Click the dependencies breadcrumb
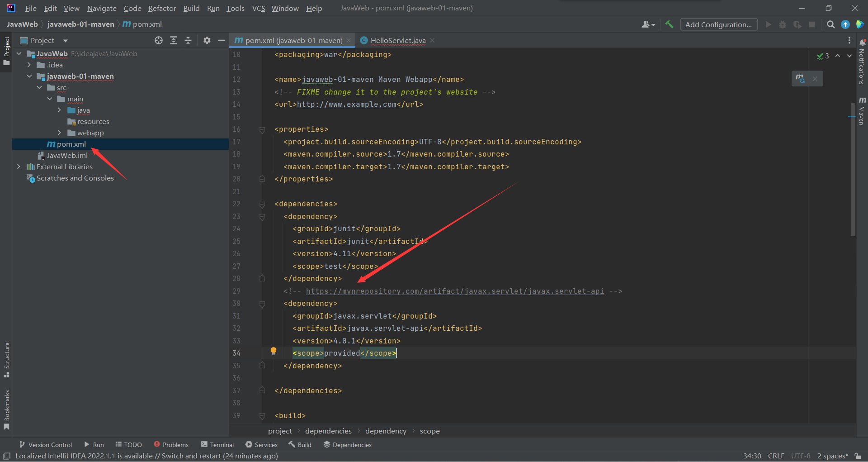The image size is (868, 462). tap(328, 431)
